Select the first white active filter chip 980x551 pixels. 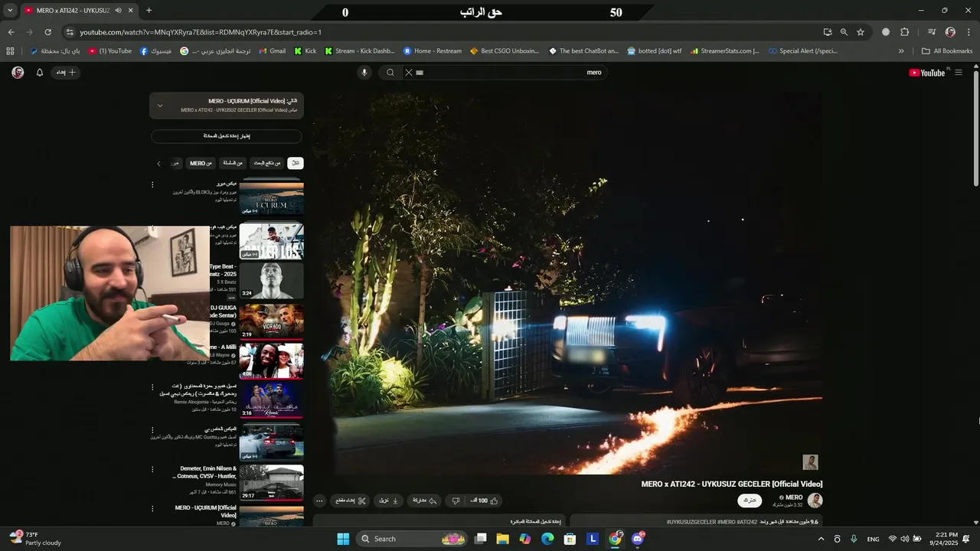(x=296, y=163)
